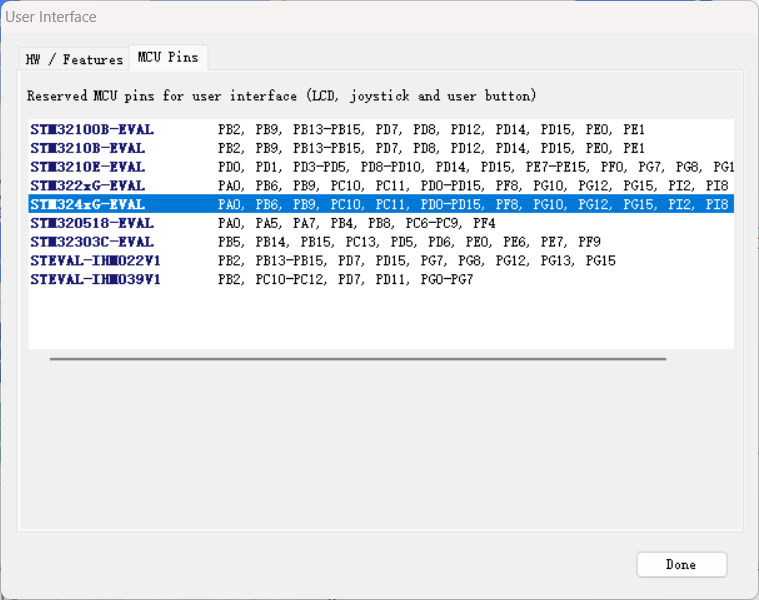
Task: Switch to the HW / Features tab
Action: tap(74, 59)
